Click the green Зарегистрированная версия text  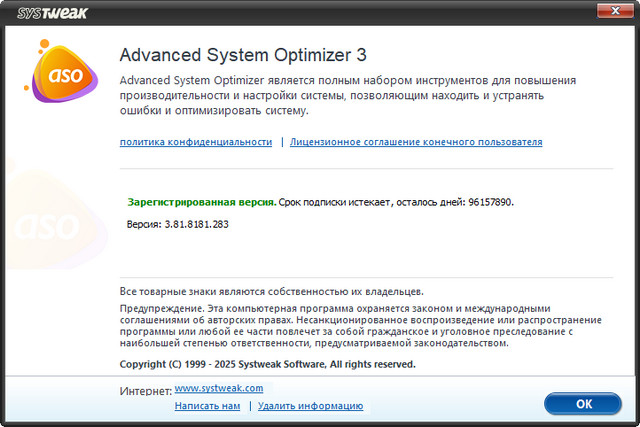(x=202, y=202)
